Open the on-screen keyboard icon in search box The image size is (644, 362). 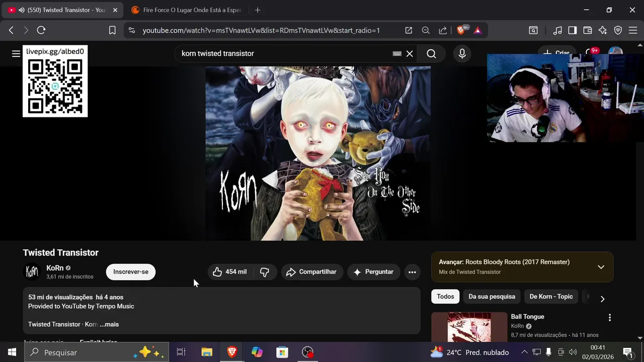(397, 54)
